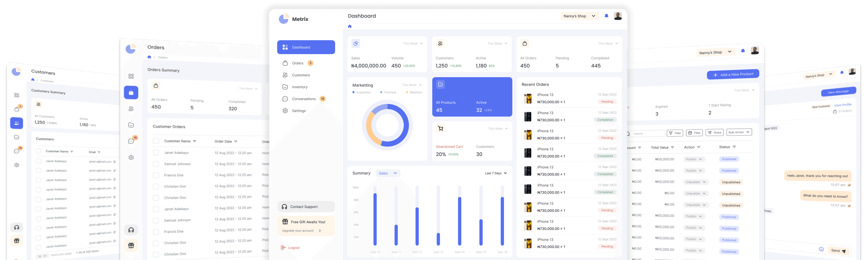Check the checkbox beside Francis Doe's order

(156, 175)
